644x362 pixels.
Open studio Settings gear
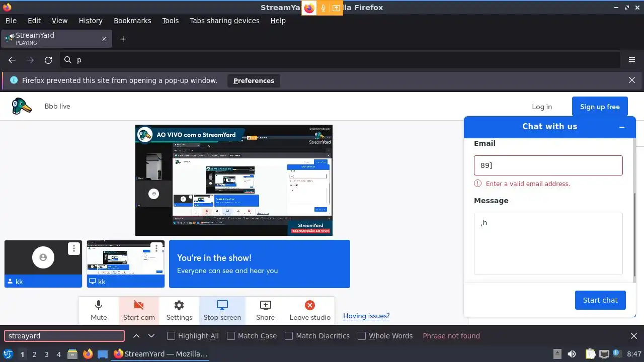[179, 310]
